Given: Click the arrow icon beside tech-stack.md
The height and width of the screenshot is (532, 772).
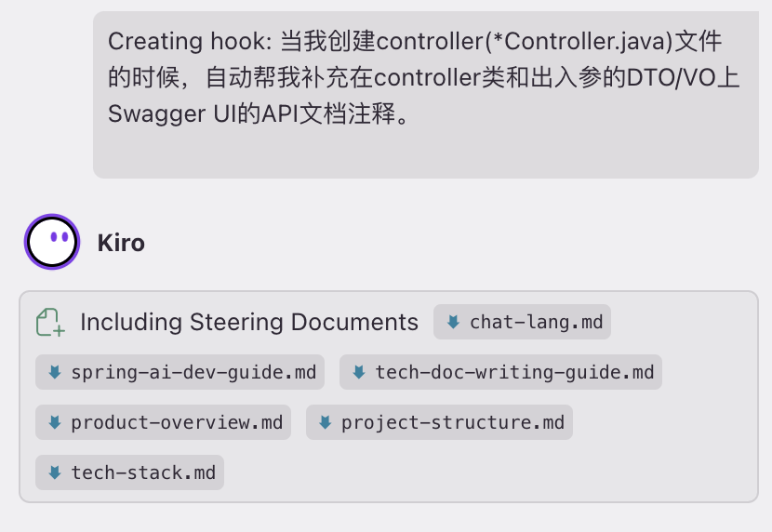Looking at the screenshot, I should pos(54,472).
